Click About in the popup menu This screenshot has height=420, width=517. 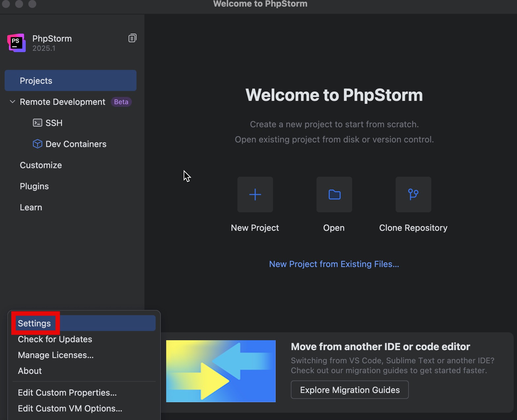pyautogui.click(x=30, y=371)
